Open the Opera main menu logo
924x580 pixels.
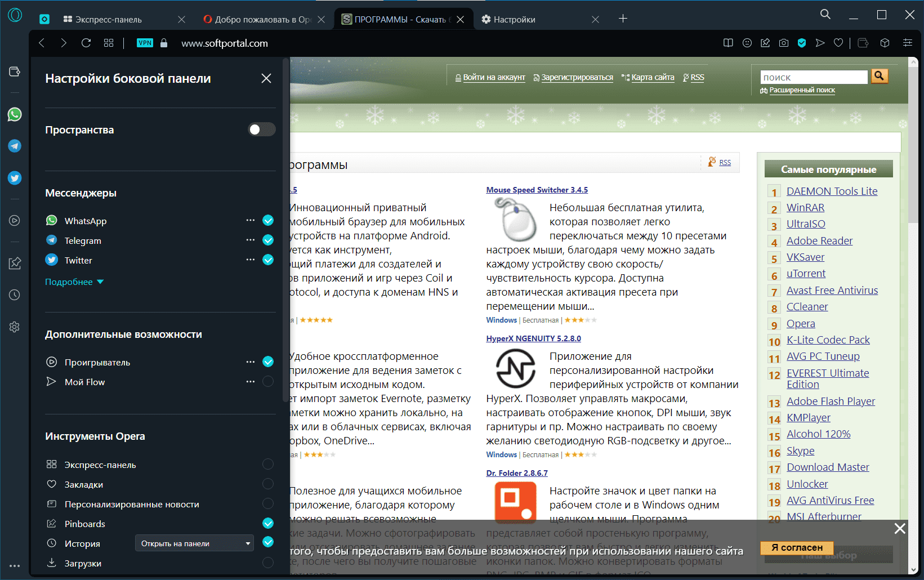click(15, 15)
